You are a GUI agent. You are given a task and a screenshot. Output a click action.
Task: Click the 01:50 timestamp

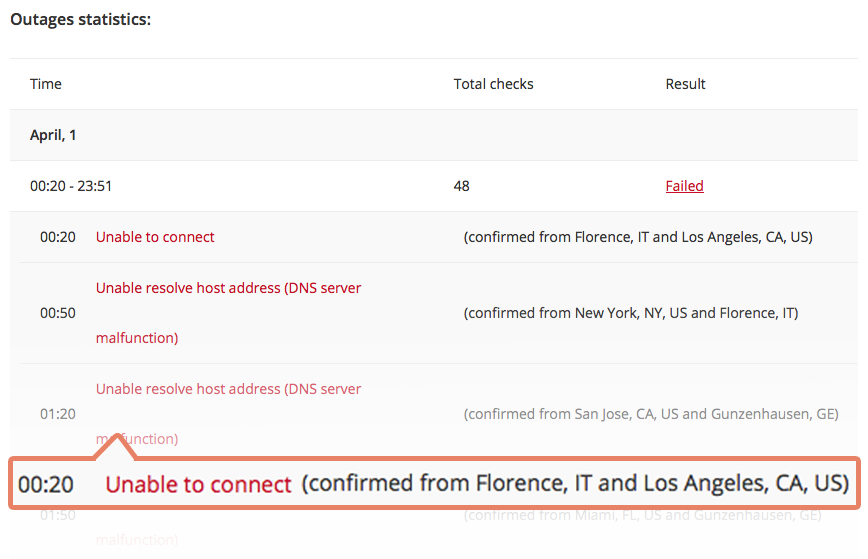[x=57, y=516]
